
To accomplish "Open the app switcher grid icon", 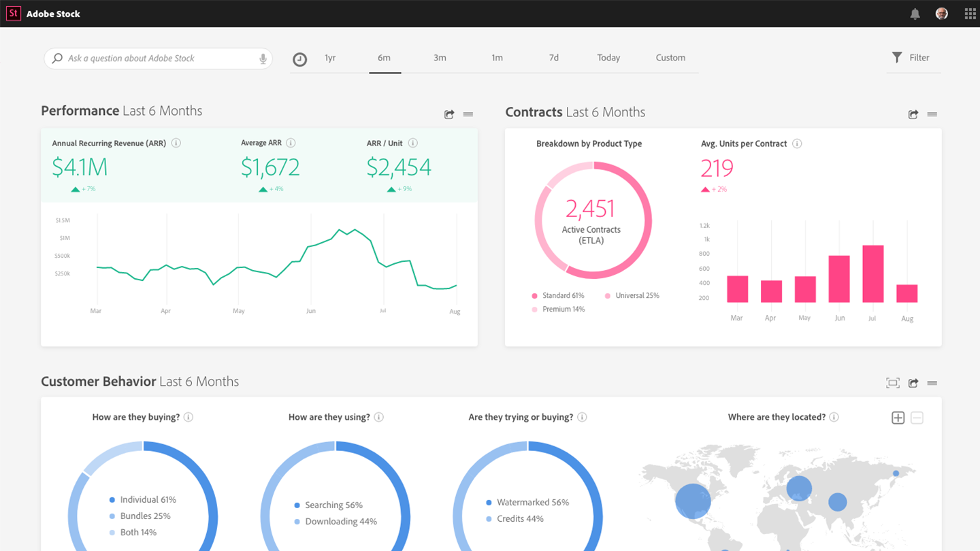I will 970,14.
